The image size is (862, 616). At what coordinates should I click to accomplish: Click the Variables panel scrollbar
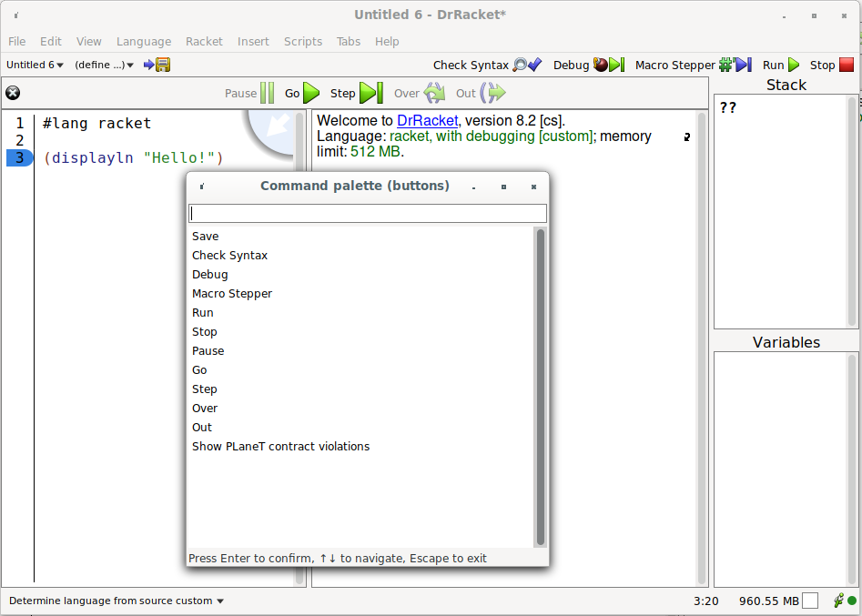pyautogui.click(x=852, y=470)
